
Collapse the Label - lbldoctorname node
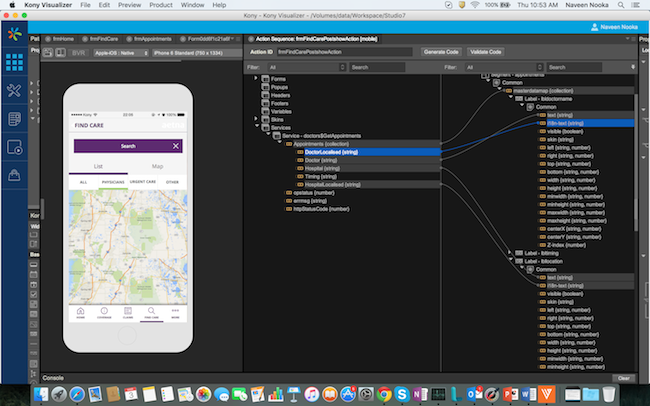511,97
